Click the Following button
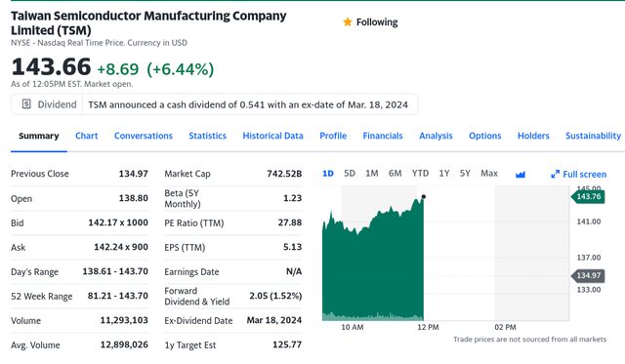 click(370, 22)
